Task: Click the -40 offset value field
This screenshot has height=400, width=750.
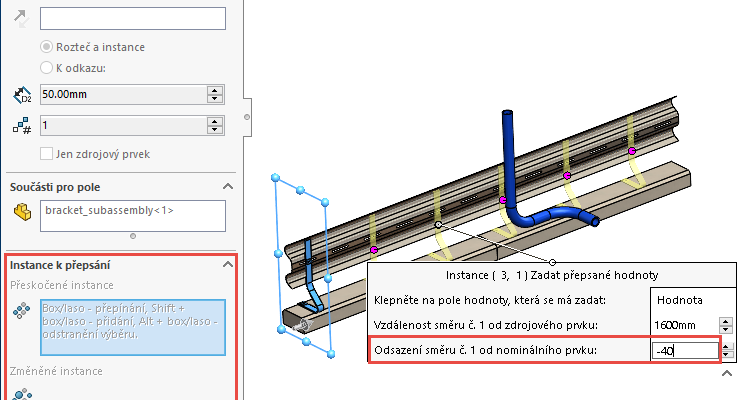Action: (685, 351)
